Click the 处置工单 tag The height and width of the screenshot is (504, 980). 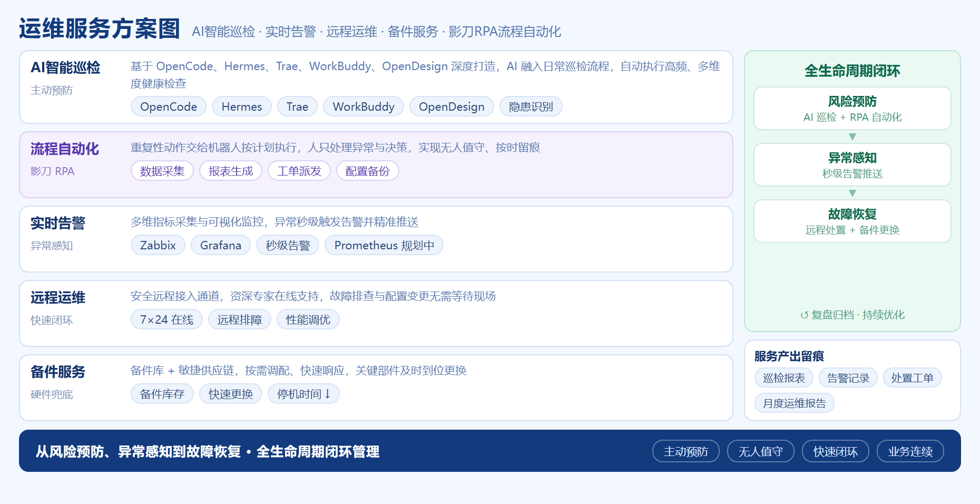tap(913, 377)
